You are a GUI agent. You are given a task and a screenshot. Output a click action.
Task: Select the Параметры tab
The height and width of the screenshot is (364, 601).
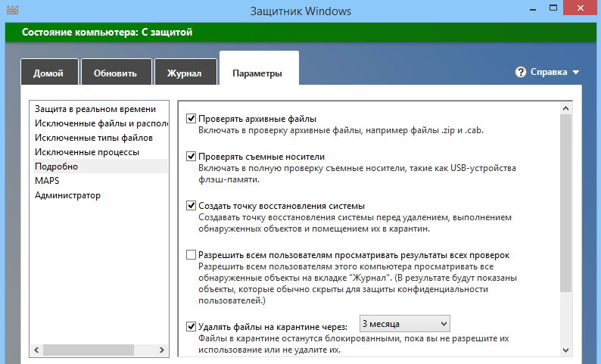(259, 69)
